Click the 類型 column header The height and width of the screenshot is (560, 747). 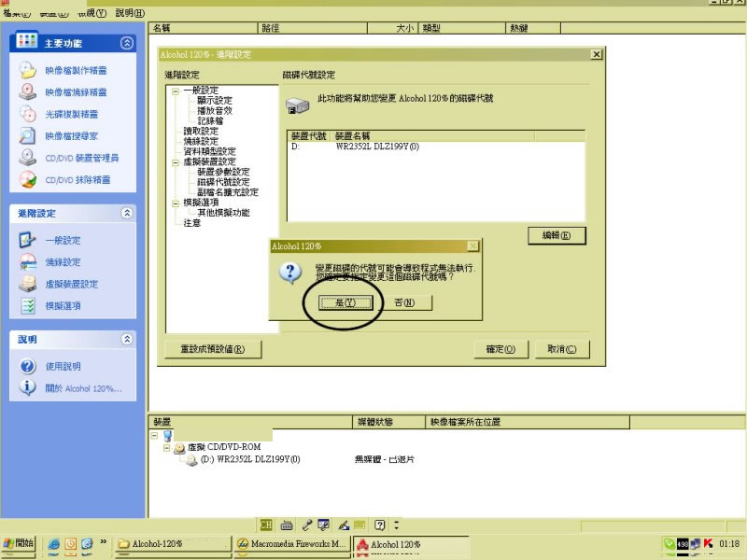(x=461, y=28)
